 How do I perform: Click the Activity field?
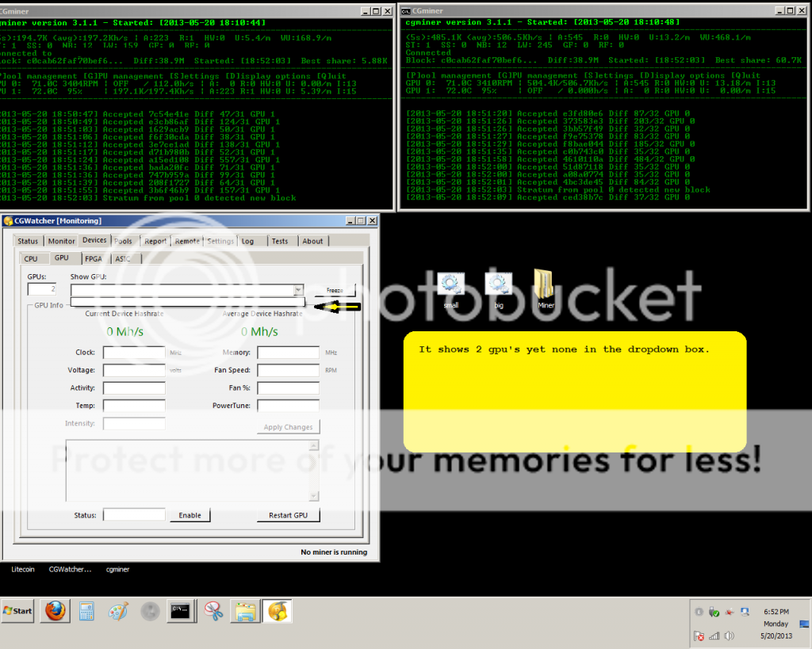(x=134, y=388)
